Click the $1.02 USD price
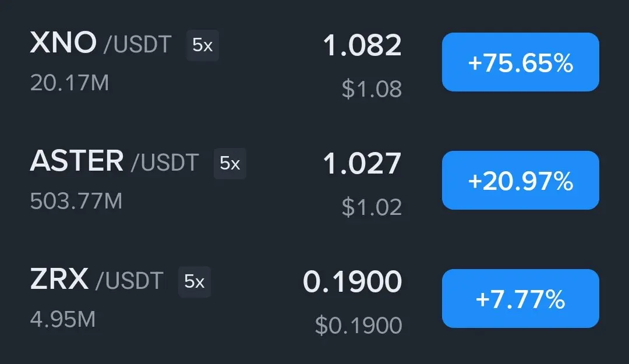The width and height of the screenshot is (629, 364). (372, 207)
